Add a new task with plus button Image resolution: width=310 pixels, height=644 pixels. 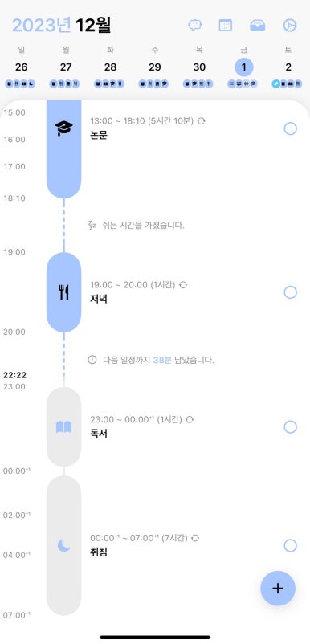(278, 588)
